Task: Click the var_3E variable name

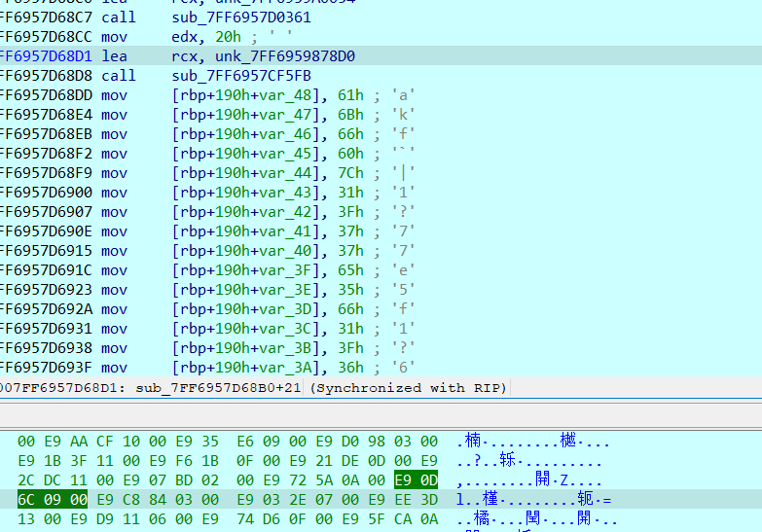Action: click(x=285, y=290)
